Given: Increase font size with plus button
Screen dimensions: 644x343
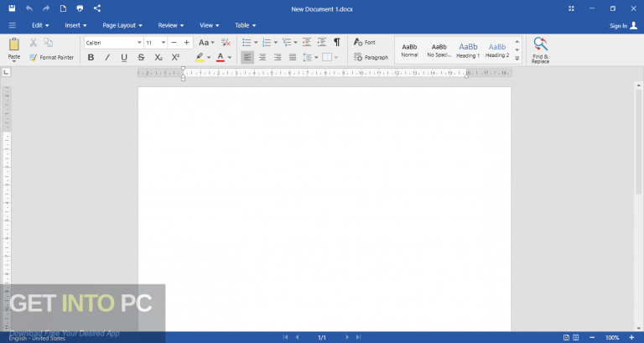Looking at the screenshot, I should (x=186, y=43).
